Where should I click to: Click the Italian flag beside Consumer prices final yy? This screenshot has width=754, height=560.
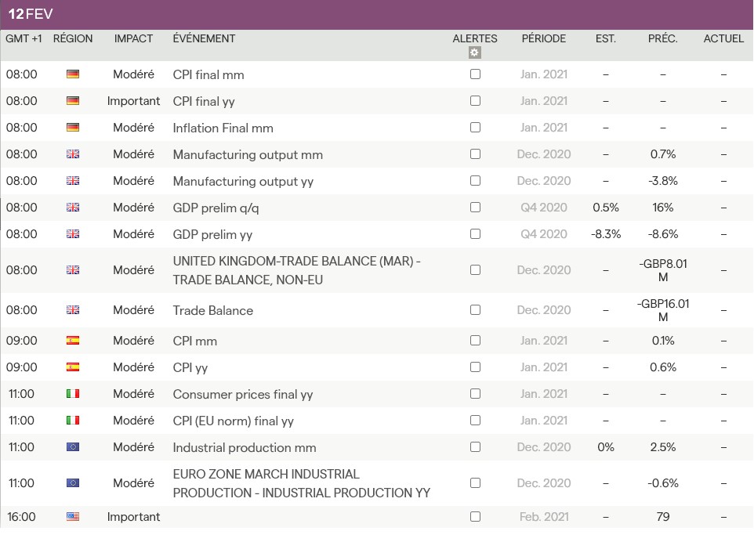click(73, 394)
